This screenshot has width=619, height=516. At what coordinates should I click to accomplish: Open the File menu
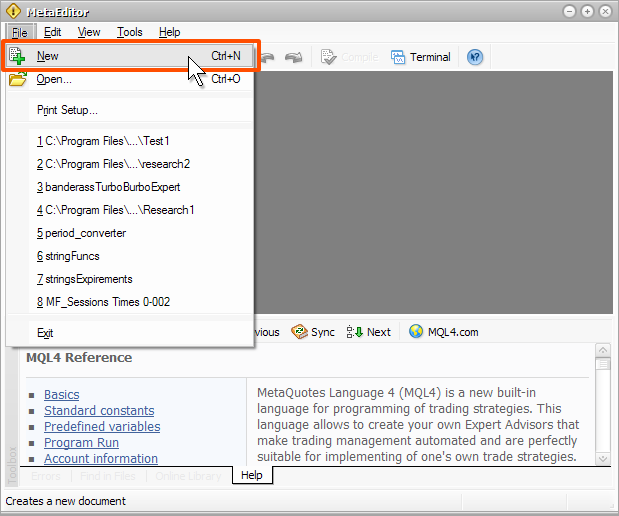[19, 32]
